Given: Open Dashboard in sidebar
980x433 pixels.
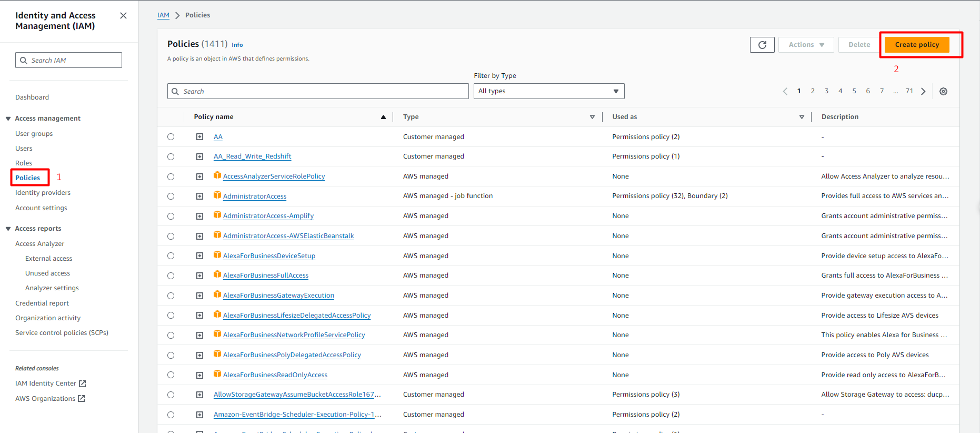Looking at the screenshot, I should [32, 97].
